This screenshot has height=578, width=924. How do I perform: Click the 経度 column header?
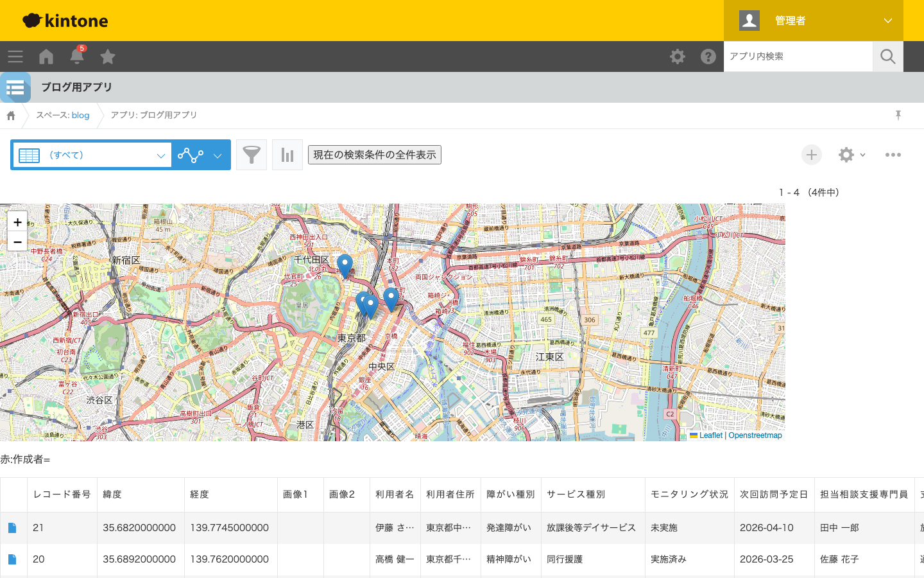coord(231,495)
